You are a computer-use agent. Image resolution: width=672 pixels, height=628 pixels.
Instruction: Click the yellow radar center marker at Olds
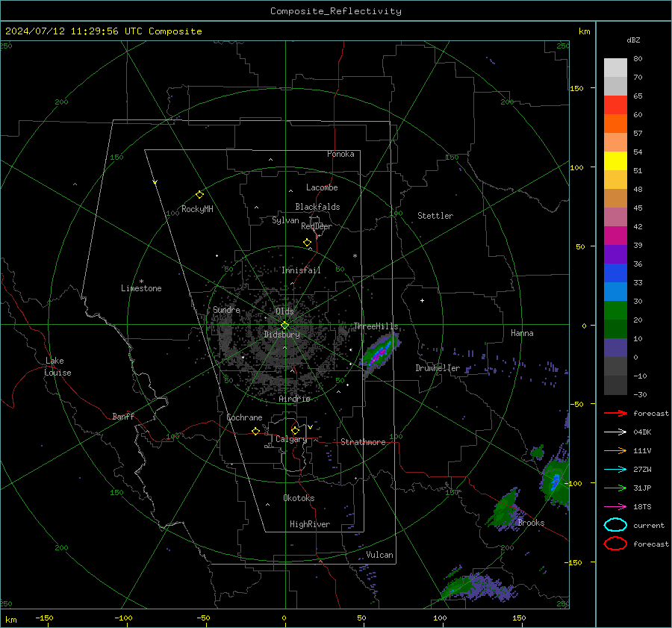[x=284, y=326]
